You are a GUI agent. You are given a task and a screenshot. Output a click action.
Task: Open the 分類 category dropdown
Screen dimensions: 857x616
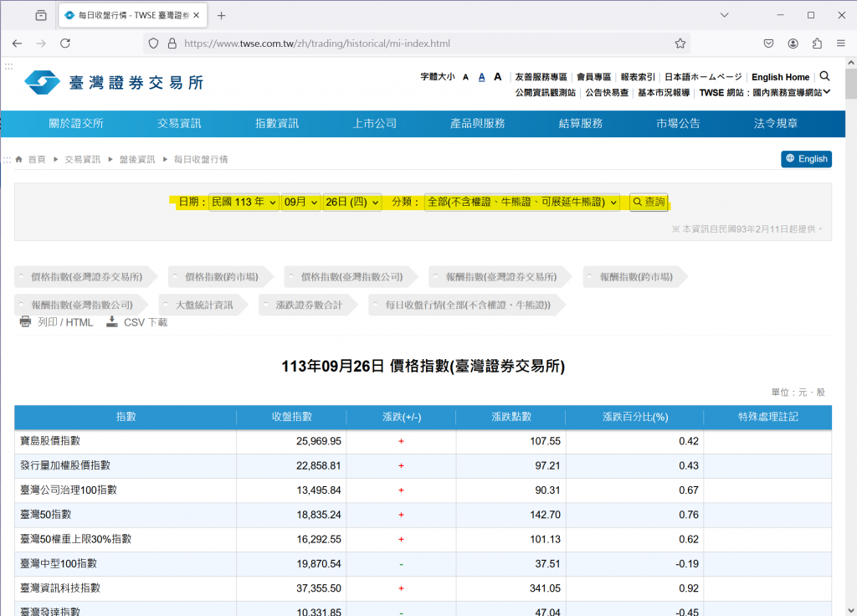click(522, 203)
